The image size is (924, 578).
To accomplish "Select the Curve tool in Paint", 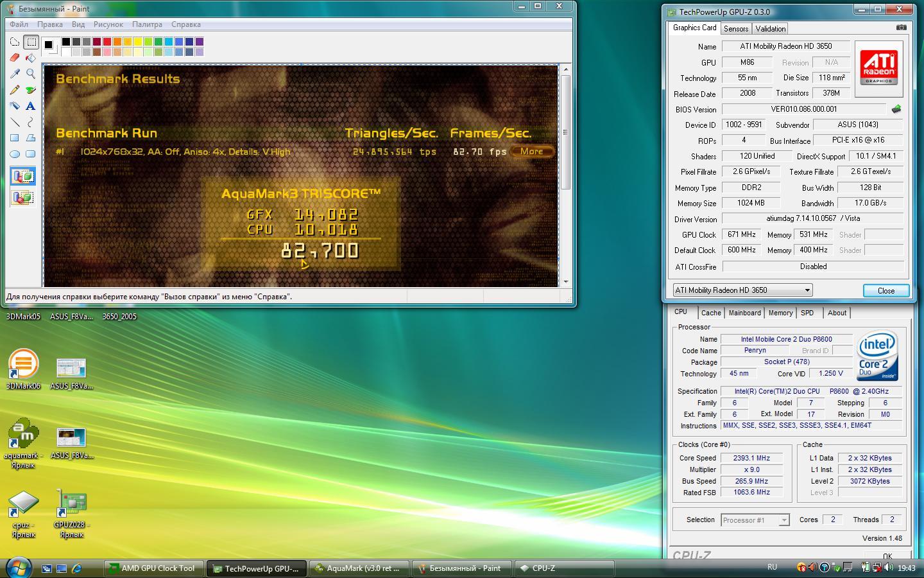I will pos(31,122).
